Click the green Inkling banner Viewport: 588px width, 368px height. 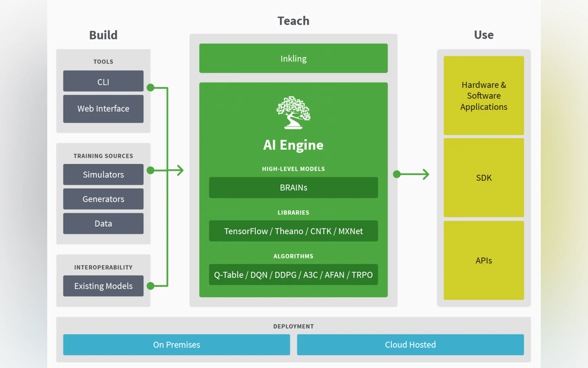(x=293, y=58)
